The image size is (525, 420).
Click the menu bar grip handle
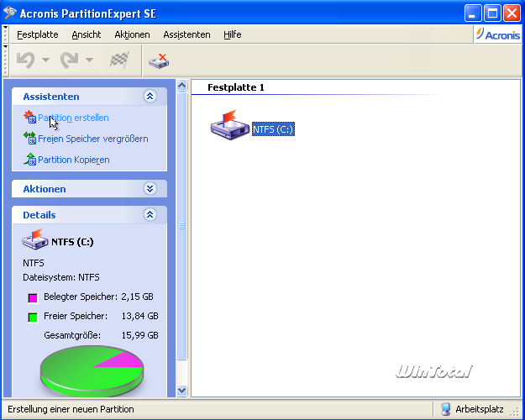(x=5, y=34)
